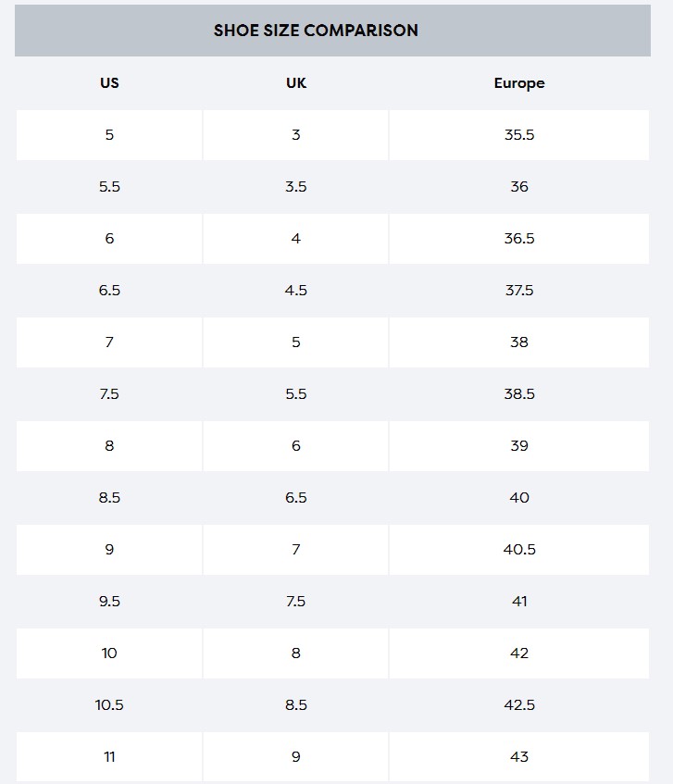Select US size 10.5 cell
Screen dimensions: 673x784
tap(109, 704)
